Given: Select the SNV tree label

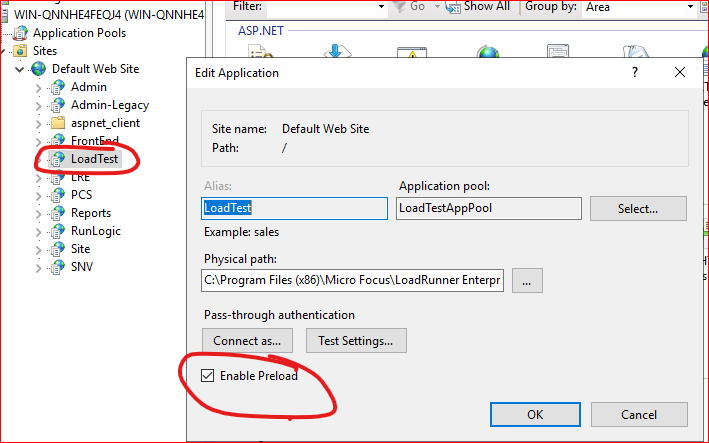Looking at the screenshot, I should point(82,267).
